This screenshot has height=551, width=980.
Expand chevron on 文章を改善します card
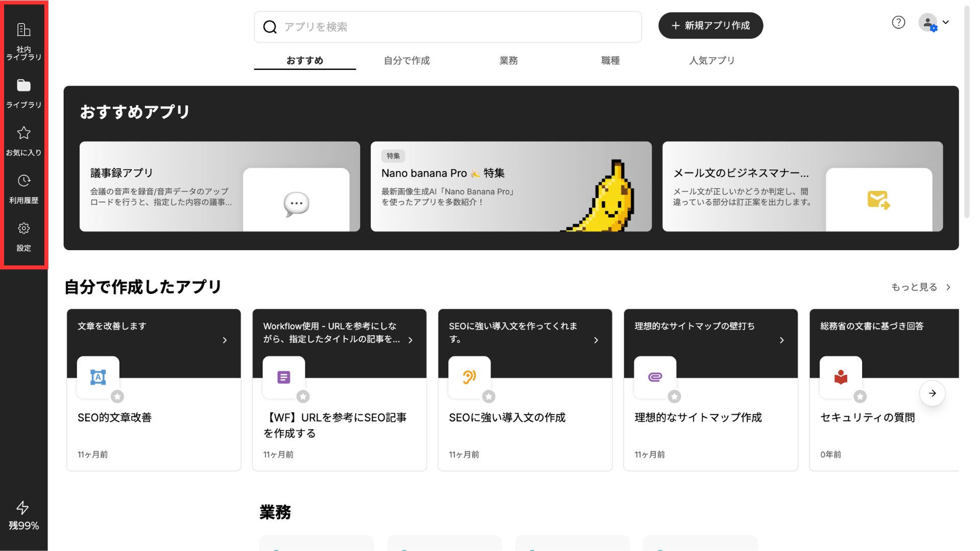[x=225, y=340]
